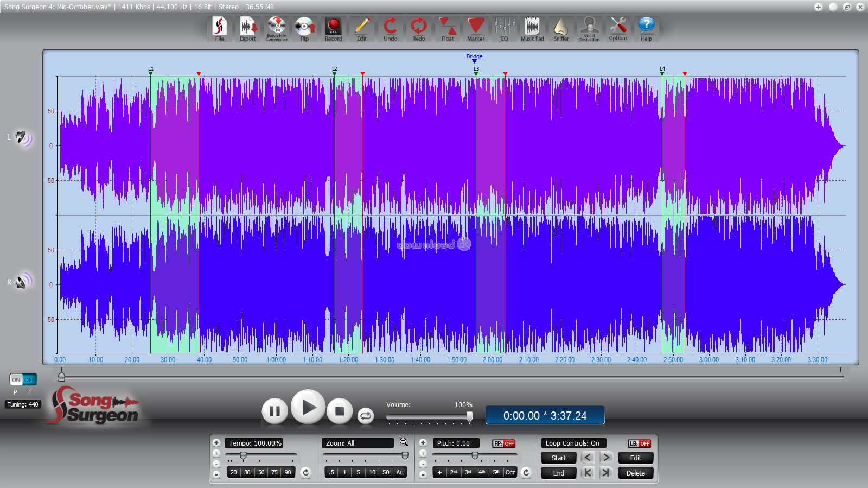Viewport: 868px width, 488px height.
Task: Click the Rip CD icon
Action: pyautogui.click(x=305, y=29)
